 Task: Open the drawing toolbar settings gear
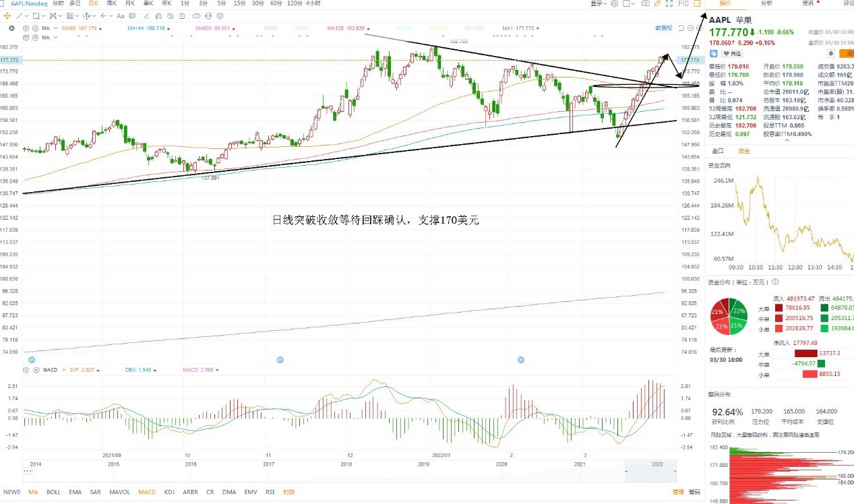(x=220, y=15)
